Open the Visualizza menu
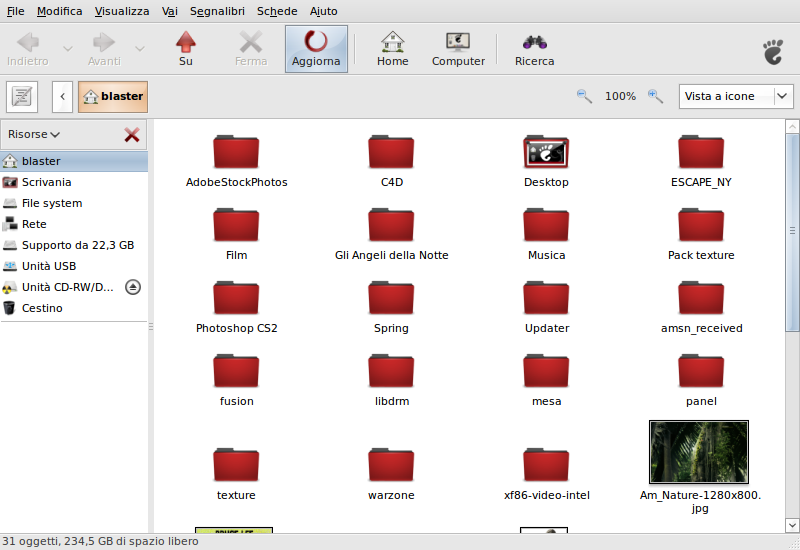Viewport: 800px width, 550px height. (122, 11)
